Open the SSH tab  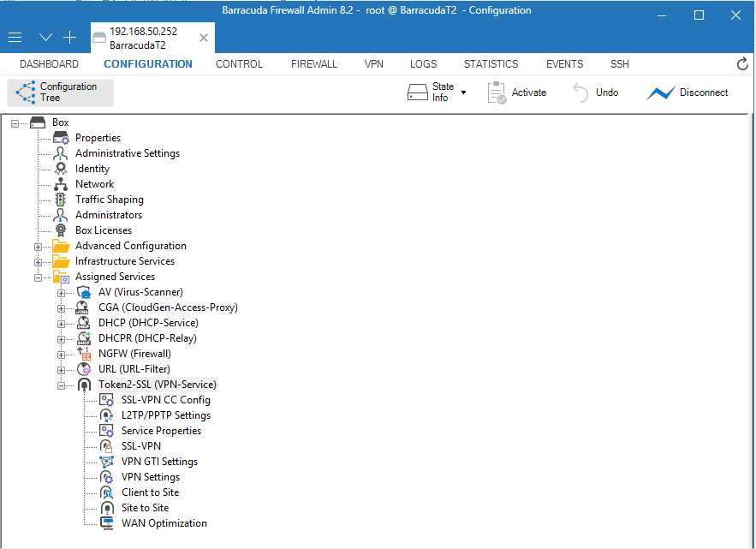(620, 64)
